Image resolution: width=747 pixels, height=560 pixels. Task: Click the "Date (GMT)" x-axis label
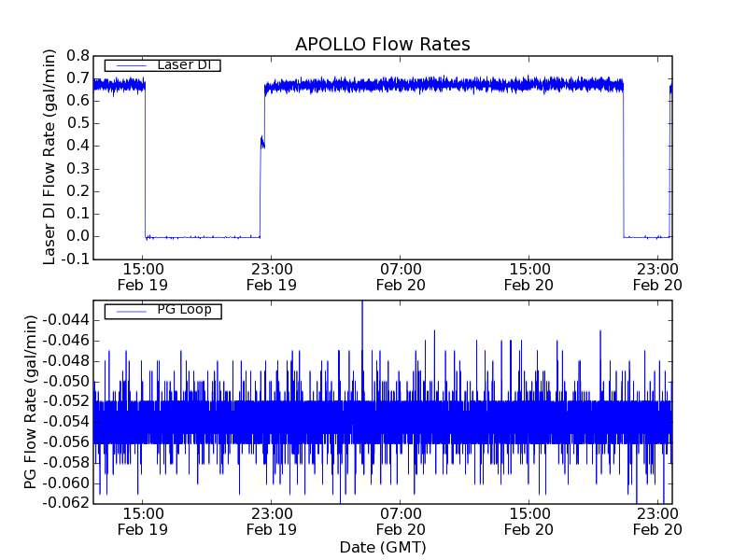click(383, 547)
